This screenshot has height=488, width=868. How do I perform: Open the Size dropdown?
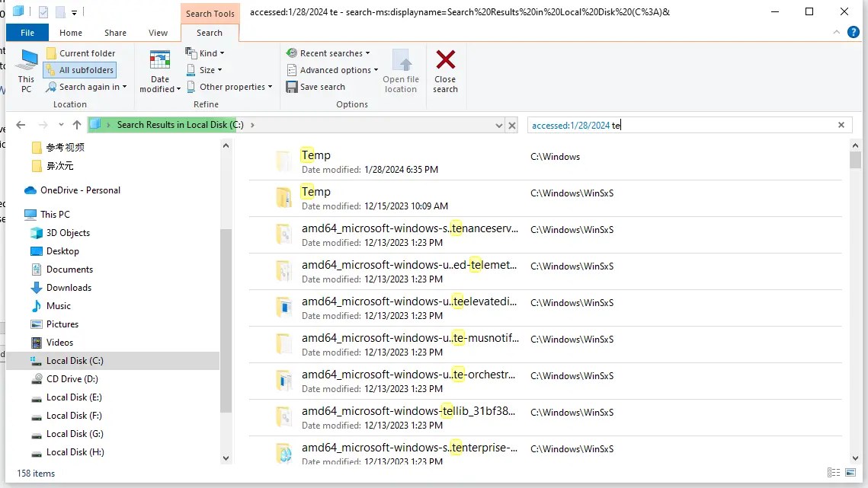tap(204, 69)
